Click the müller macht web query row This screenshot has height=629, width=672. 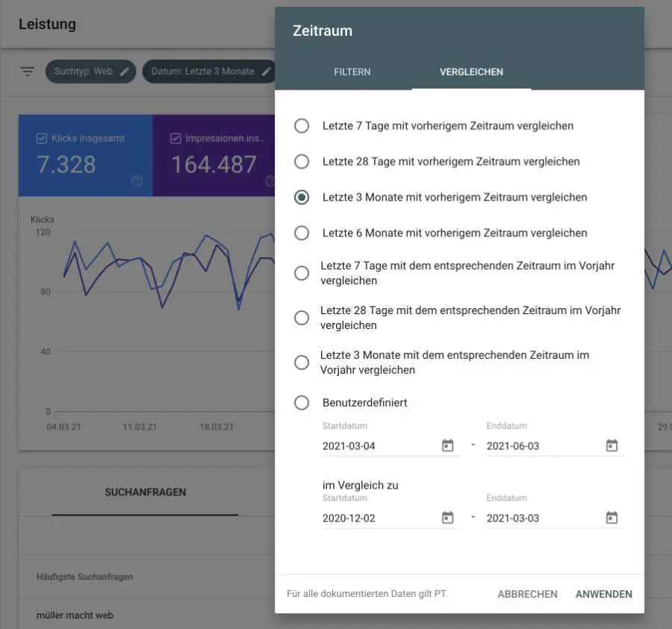pyautogui.click(x=146, y=615)
